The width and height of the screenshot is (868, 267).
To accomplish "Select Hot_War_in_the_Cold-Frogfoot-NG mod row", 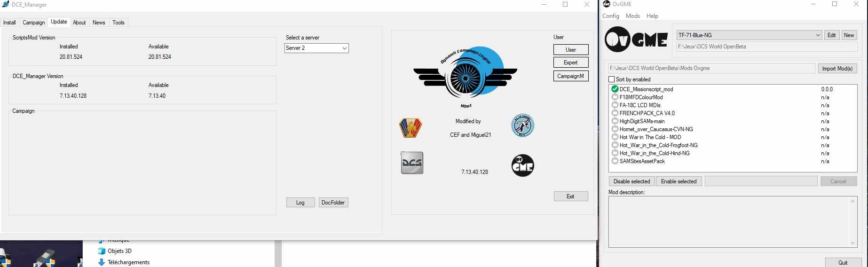I will click(x=733, y=145).
